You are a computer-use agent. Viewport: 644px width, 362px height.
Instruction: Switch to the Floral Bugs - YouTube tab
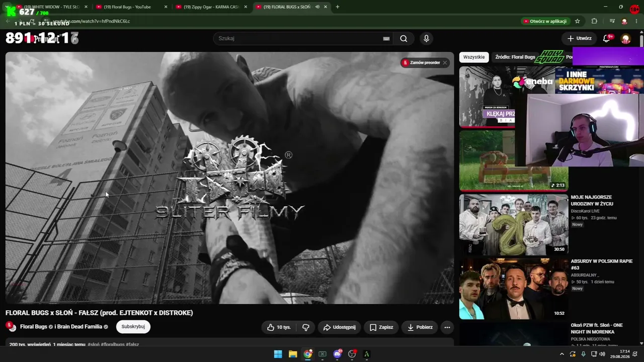tap(131, 7)
